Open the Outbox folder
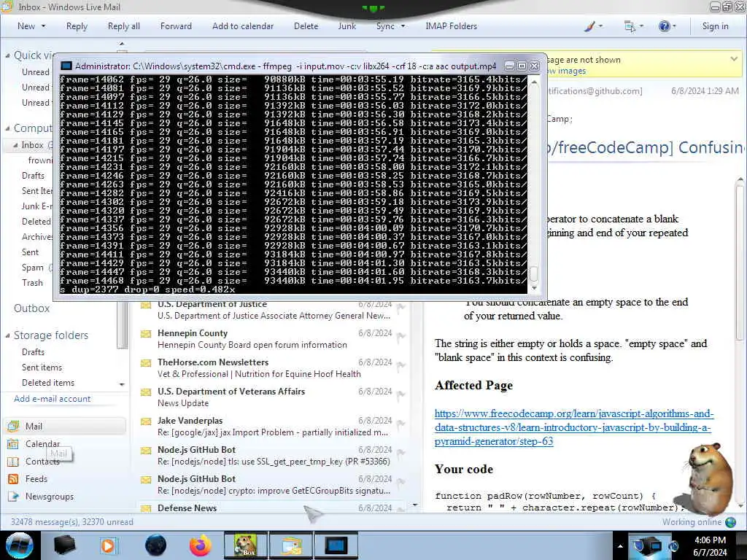This screenshot has height=560, width=747. [31, 308]
